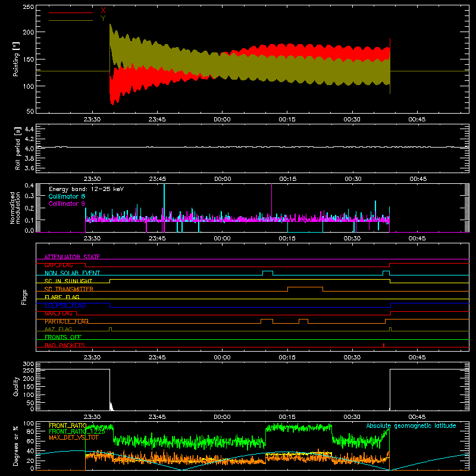Click the SAA_FLAG label

coord(58,313)
